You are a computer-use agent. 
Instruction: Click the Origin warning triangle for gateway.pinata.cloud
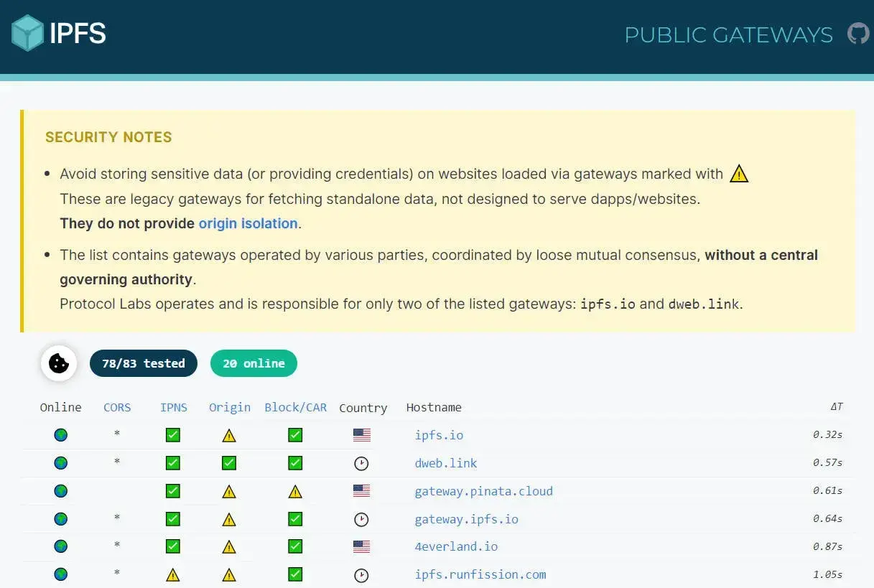[228, 491]
